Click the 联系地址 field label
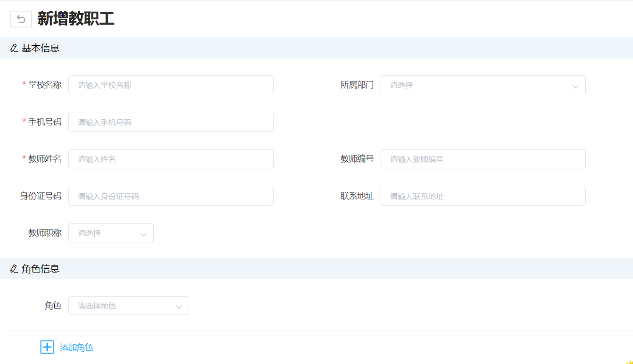The width and height of the screenshot is (633, 364). pyautogui.click(x=357, y=196)
